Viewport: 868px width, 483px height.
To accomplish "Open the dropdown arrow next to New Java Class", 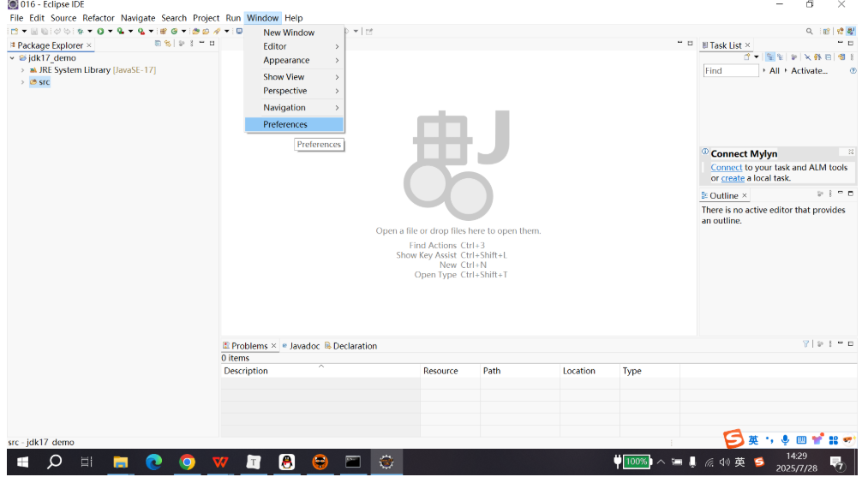I will pos(183,32).
